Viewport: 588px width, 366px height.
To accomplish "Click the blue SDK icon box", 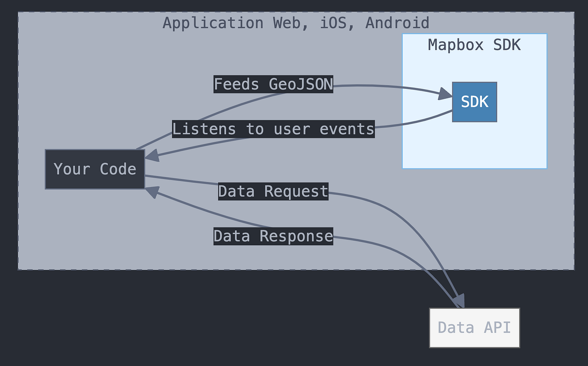I will (474, 102).
